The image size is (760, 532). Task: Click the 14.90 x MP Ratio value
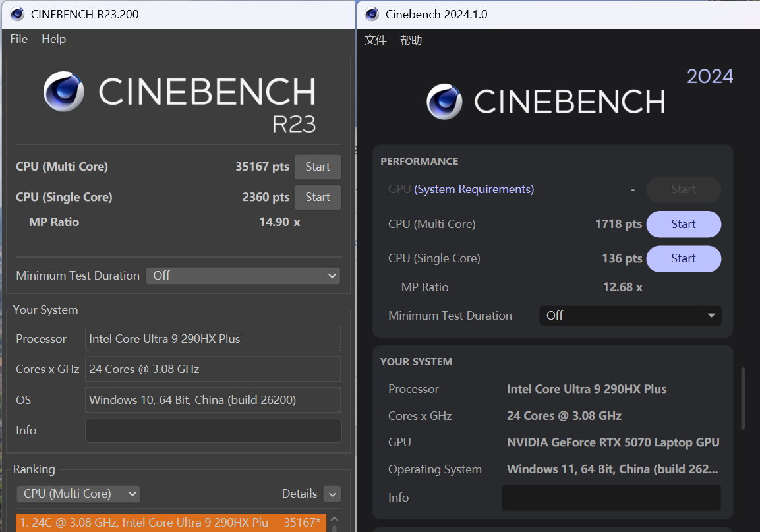[x=279, y=222]
